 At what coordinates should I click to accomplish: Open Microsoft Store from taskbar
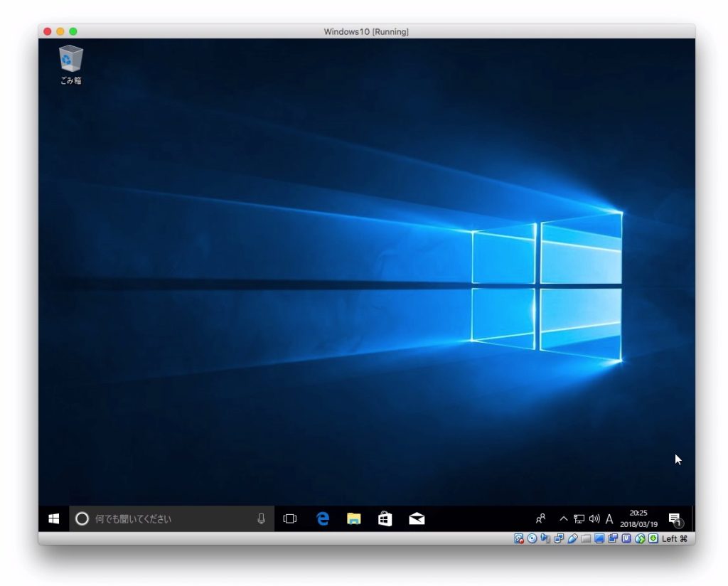click(385, 518)
